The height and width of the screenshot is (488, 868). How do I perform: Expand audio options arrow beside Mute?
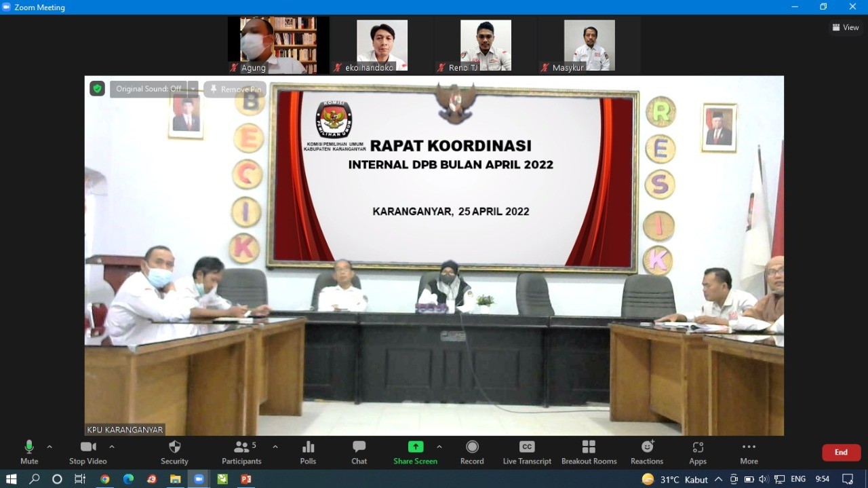[50, 447]
